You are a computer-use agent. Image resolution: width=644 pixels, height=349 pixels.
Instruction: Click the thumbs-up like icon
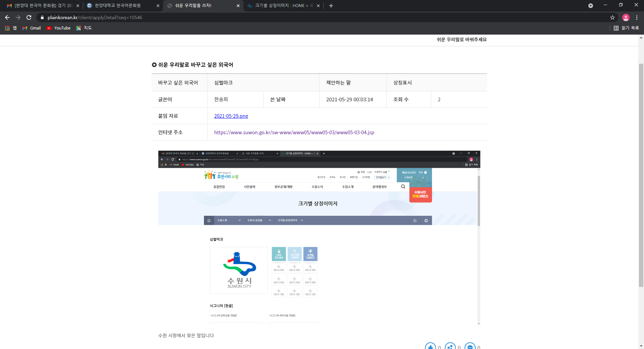click(430, 347)
